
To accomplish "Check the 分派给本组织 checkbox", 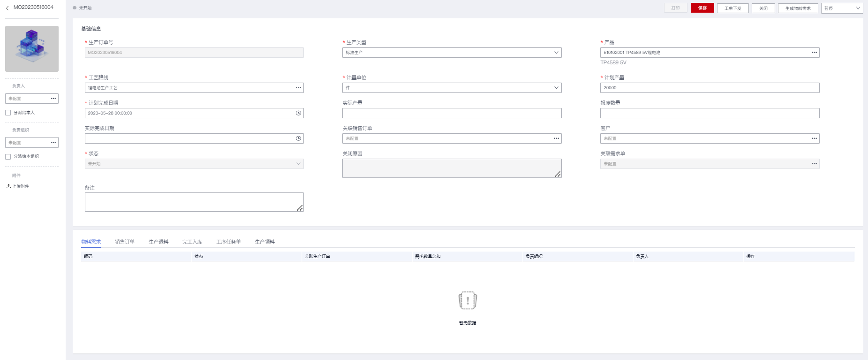I will (8, 157).
